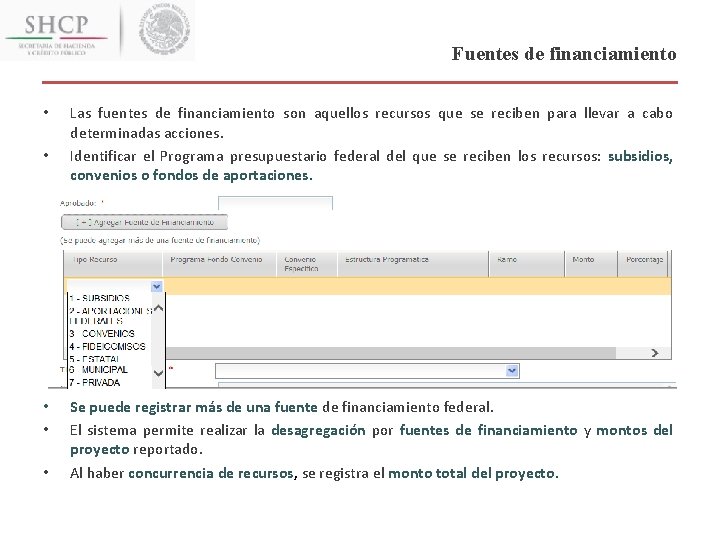Click the Porcentaje column header
Image resolution: width=720 pixels, height=540 pixels.
[x=644, y=264]
